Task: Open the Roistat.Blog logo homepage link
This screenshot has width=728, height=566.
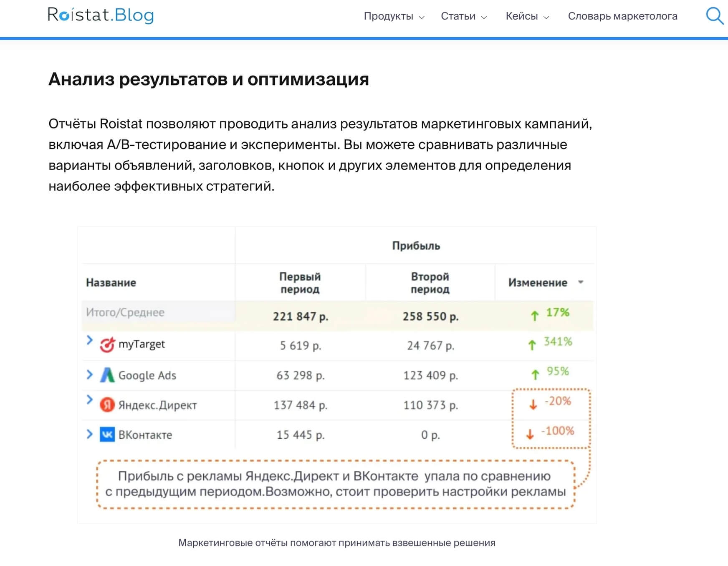Action: [x=101, y=15]
